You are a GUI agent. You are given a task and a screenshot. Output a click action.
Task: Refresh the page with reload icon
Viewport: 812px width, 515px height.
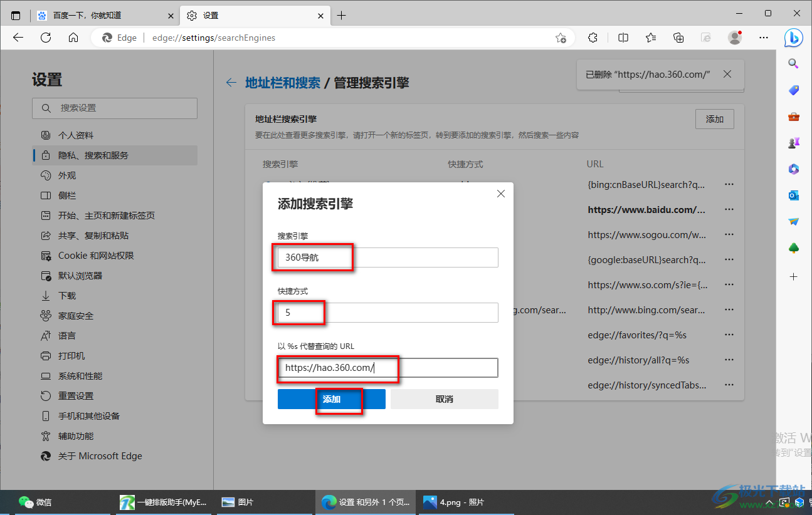point(46,38)
